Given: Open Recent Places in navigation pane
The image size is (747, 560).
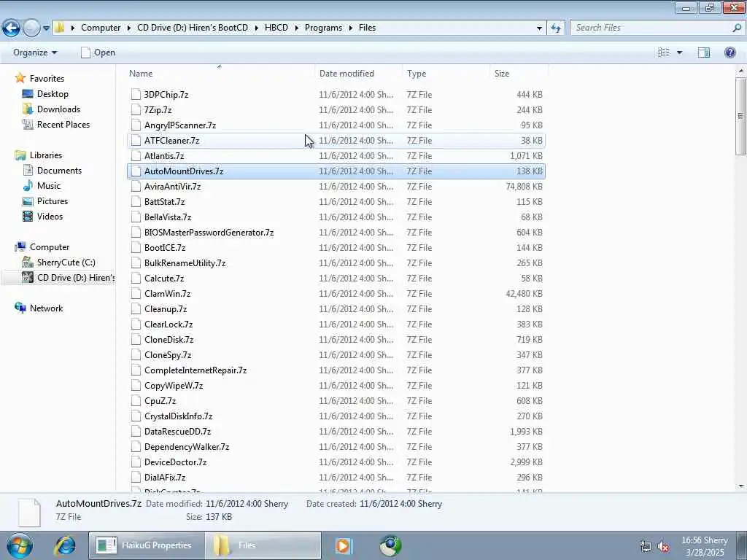Looking at the screenshot, I should (x=63, y=124).
